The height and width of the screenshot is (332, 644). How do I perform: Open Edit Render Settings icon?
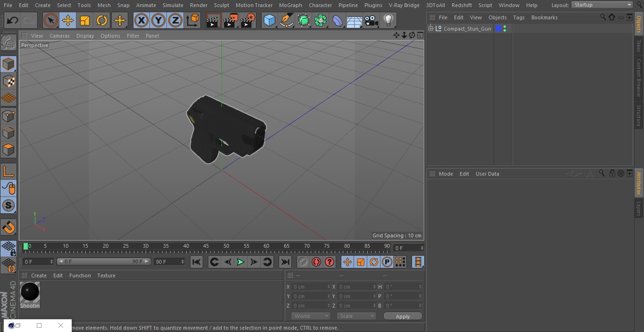248,21
